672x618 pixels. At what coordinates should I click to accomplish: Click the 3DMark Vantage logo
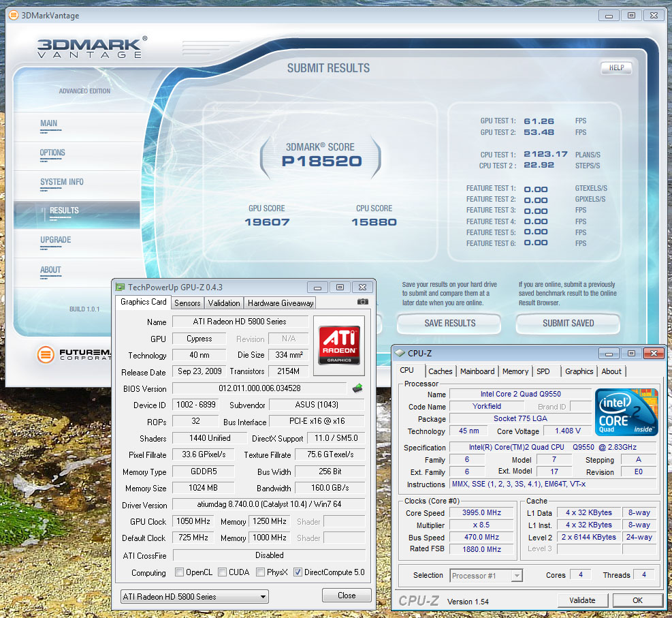[x=92, y=48]
